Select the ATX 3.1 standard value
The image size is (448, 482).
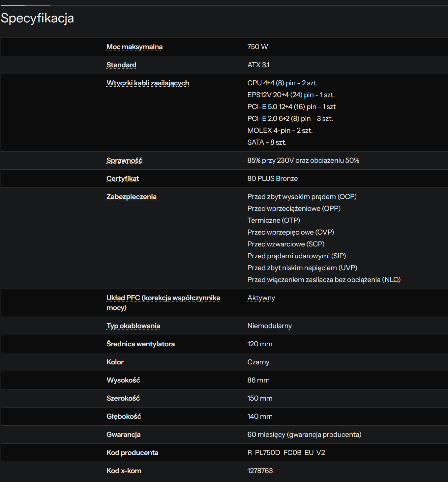click(x=258, y=65)
